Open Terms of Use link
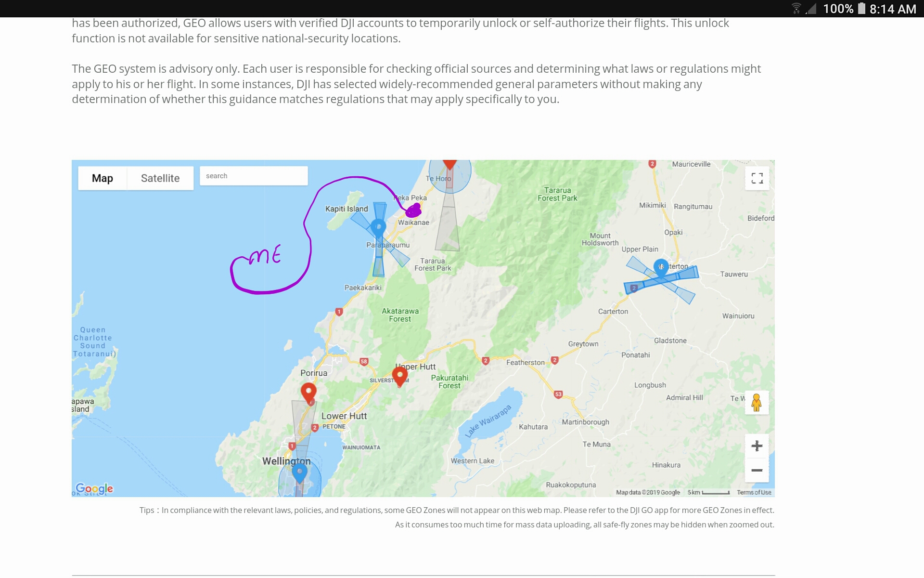The height and width of the screenshot is (578, 924). click(754, 492)
